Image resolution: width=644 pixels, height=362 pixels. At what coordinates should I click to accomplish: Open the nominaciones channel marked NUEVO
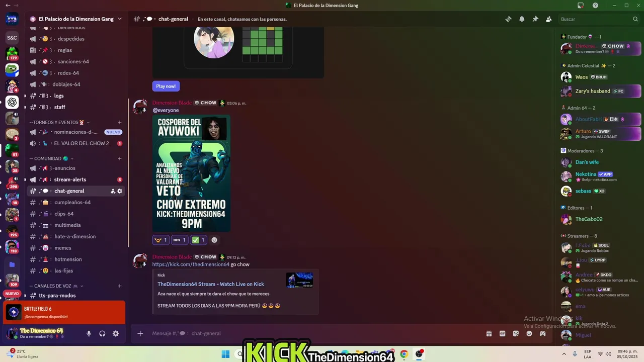point(76,132)
